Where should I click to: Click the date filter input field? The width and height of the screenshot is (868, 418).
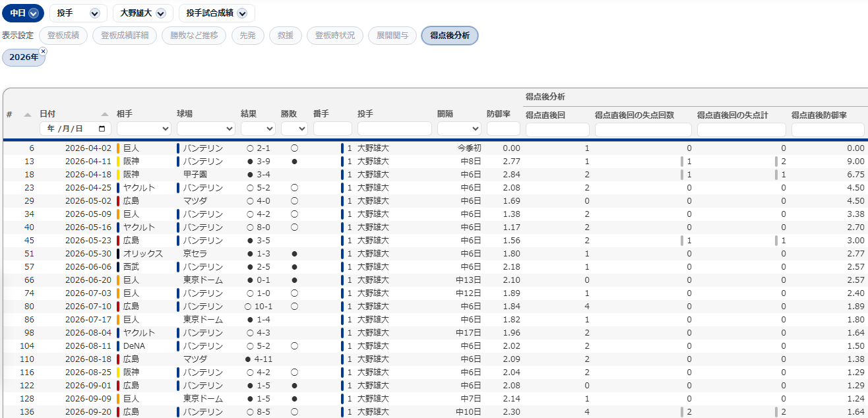[x=76, y=129]
